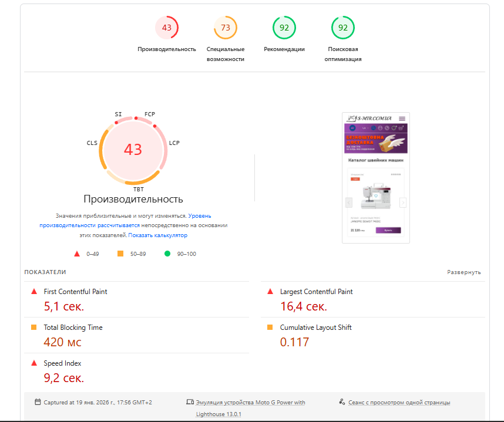Open the Сеанс с просмотром одной страницы link
The height and width of the screenshot is (422, 504).
click(399, 403)
